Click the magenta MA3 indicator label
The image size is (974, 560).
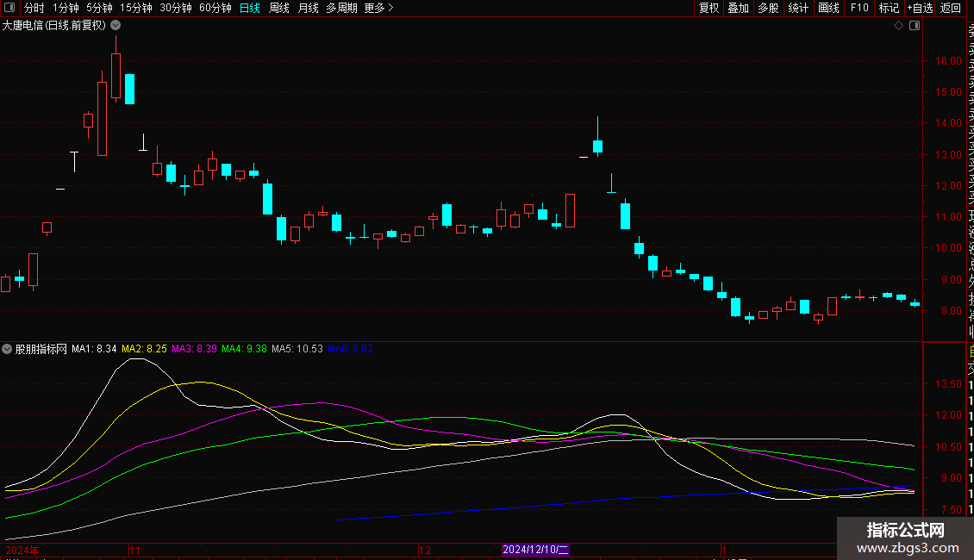point(194,350)
